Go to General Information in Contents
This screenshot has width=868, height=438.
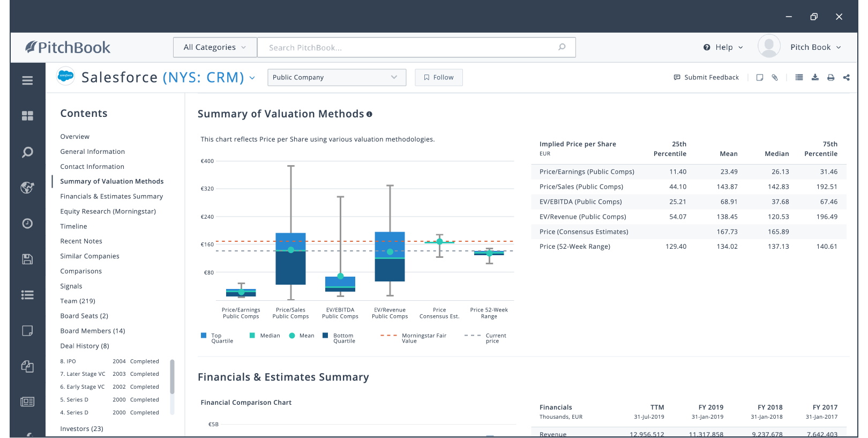[93, 152]
